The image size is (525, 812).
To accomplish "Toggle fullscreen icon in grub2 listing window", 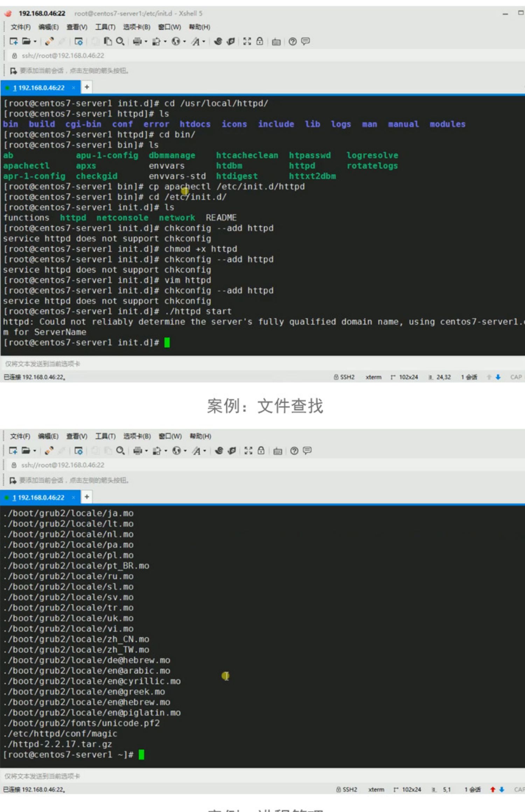I will (x=248, y=450).
